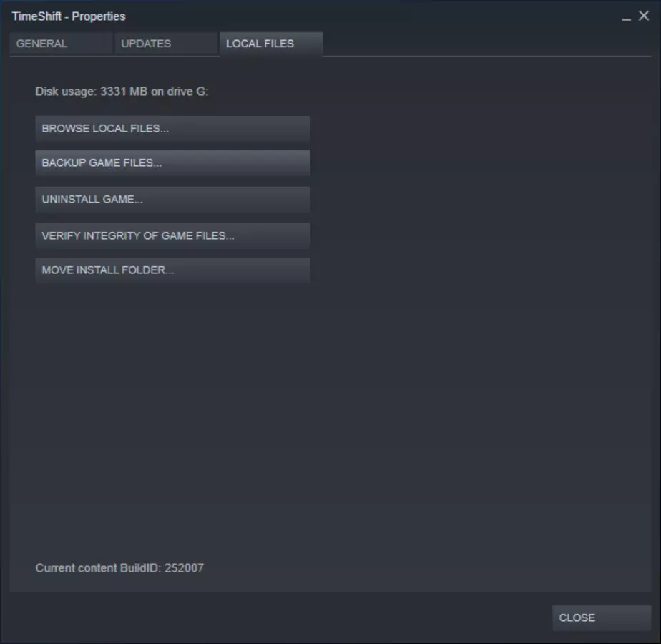Switch to the GENERAL tab

click(61, 44)
